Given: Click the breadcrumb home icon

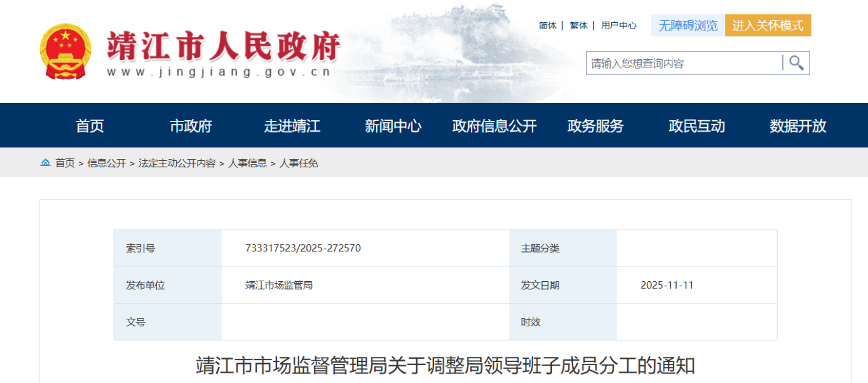Looking at the screenshot, I should [45, 163].
